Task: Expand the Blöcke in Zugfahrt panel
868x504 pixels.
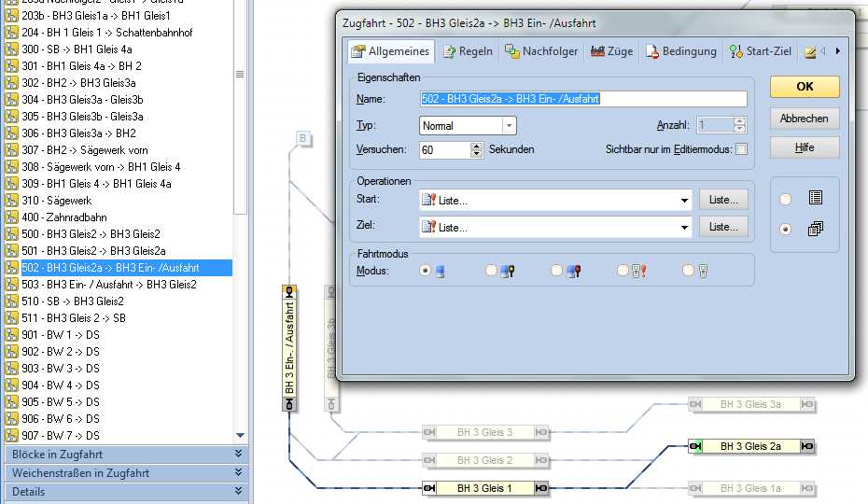Action: click(239, 455)
